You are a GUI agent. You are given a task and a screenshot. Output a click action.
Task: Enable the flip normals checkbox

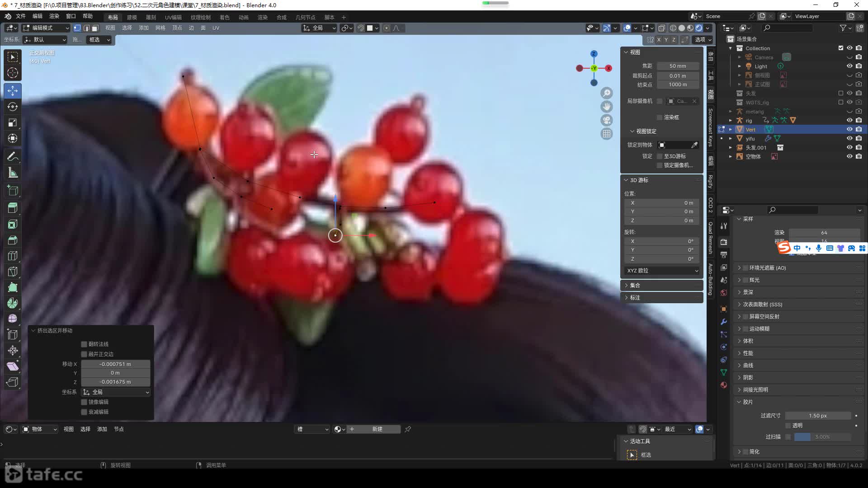click(x=84, y=344)
